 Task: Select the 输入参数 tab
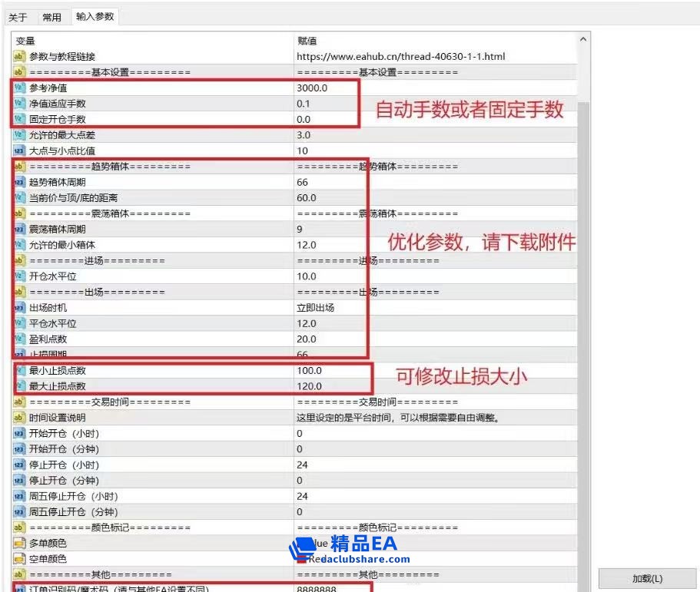tap(95, 16)
